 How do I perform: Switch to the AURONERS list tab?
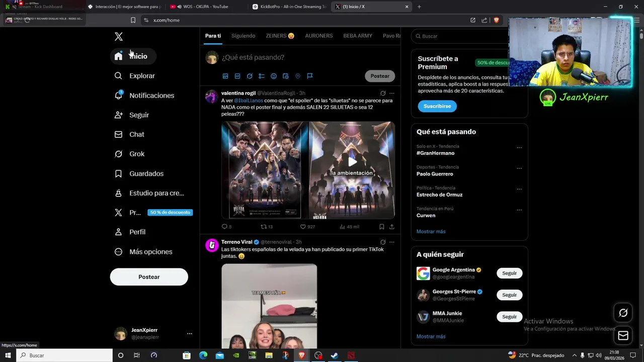319,36
